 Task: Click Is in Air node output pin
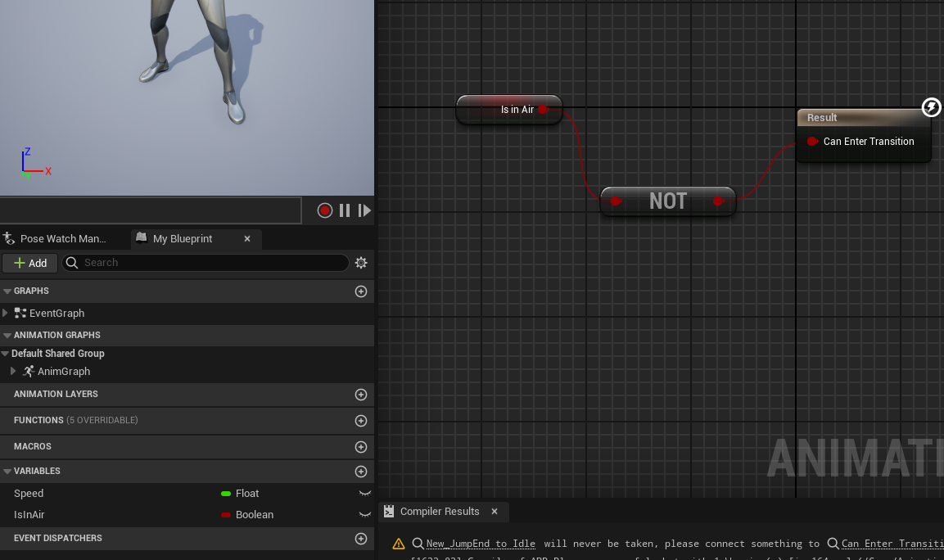coord(543,109)
